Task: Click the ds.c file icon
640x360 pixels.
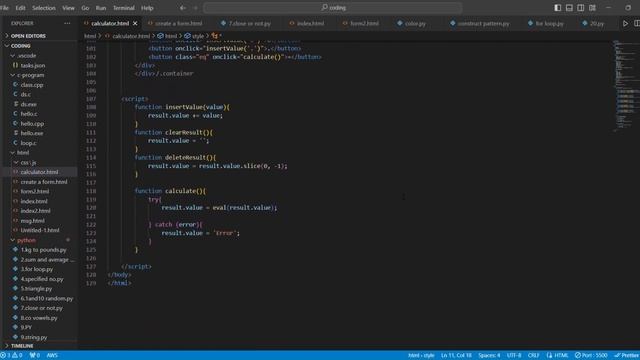Action: (x=15, y=94)
